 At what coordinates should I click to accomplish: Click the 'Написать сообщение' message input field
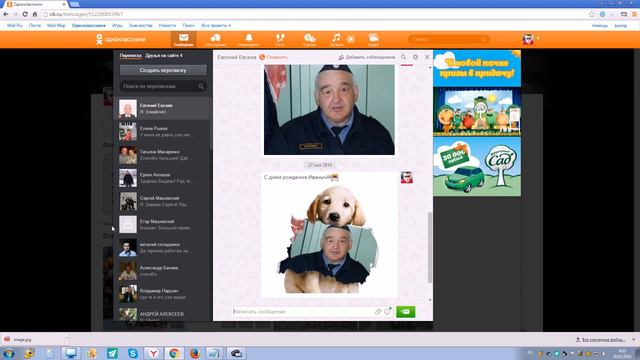(302, 311)
